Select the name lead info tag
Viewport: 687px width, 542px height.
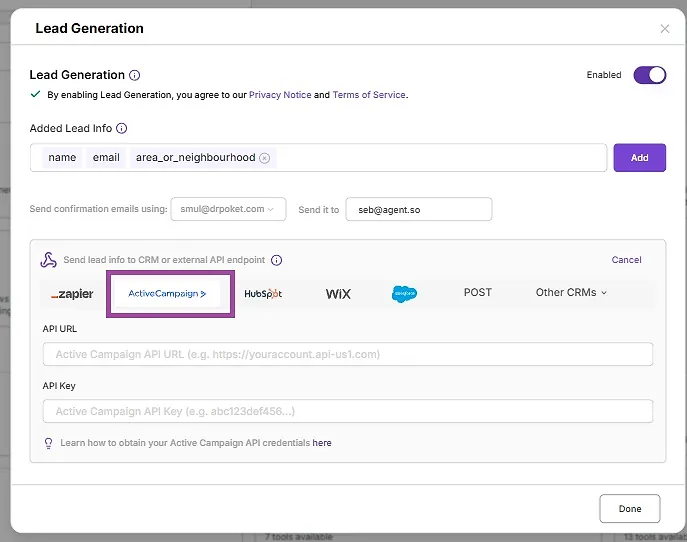tap(62, 158)
